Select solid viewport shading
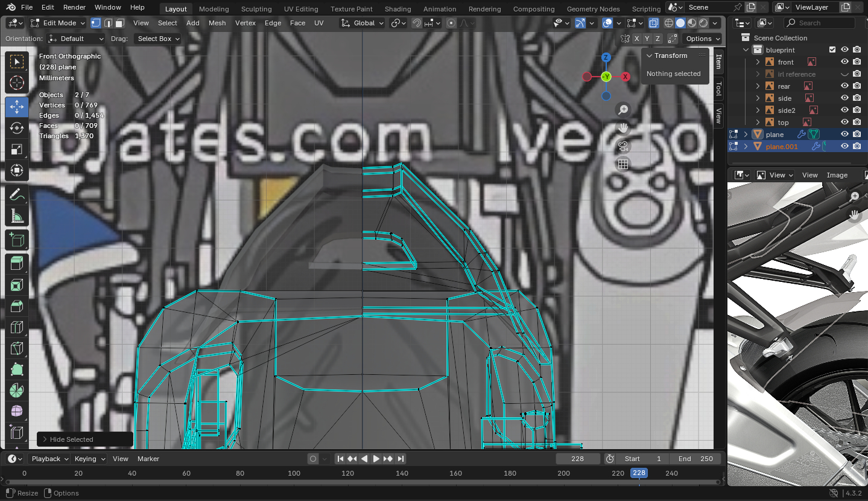 (x=680, y=23)
